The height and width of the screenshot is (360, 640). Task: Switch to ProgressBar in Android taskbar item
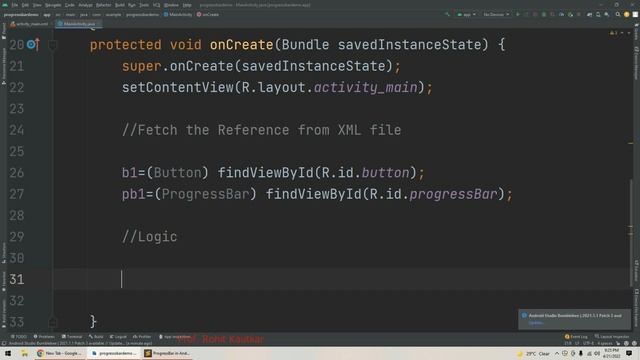[x=167, y=353]
